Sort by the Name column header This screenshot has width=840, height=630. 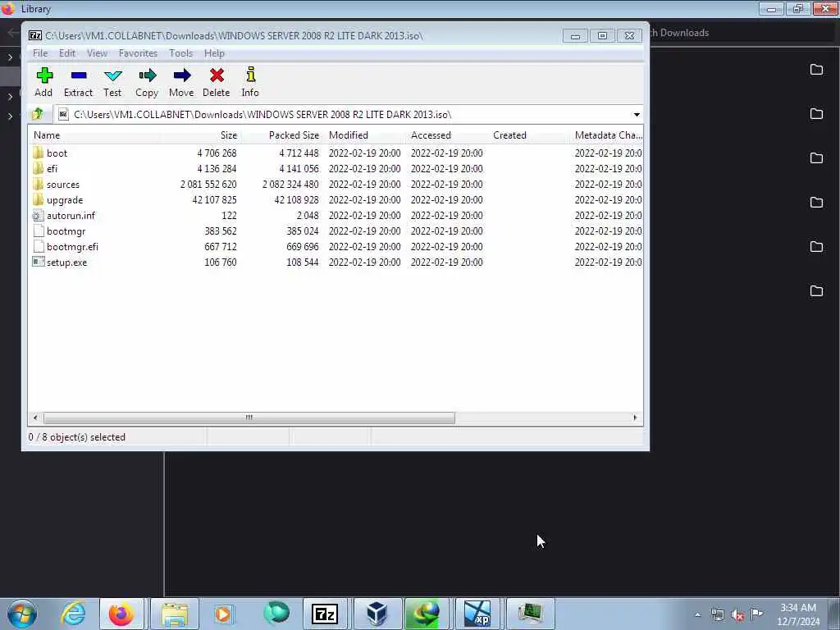[x=94, y=135]
